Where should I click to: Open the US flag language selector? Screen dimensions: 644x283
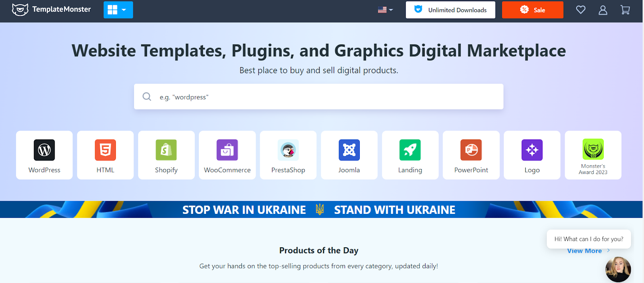(x=385, y=10)
